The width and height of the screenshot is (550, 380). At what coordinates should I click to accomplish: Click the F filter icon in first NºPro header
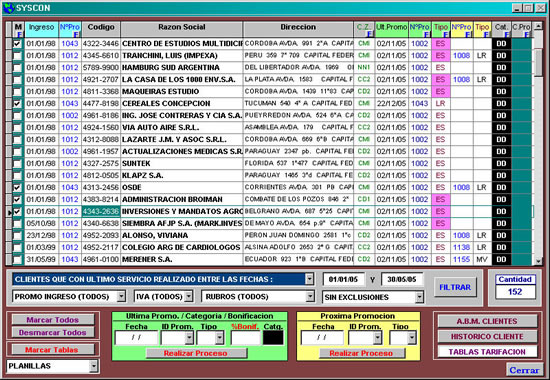(76, 34)
